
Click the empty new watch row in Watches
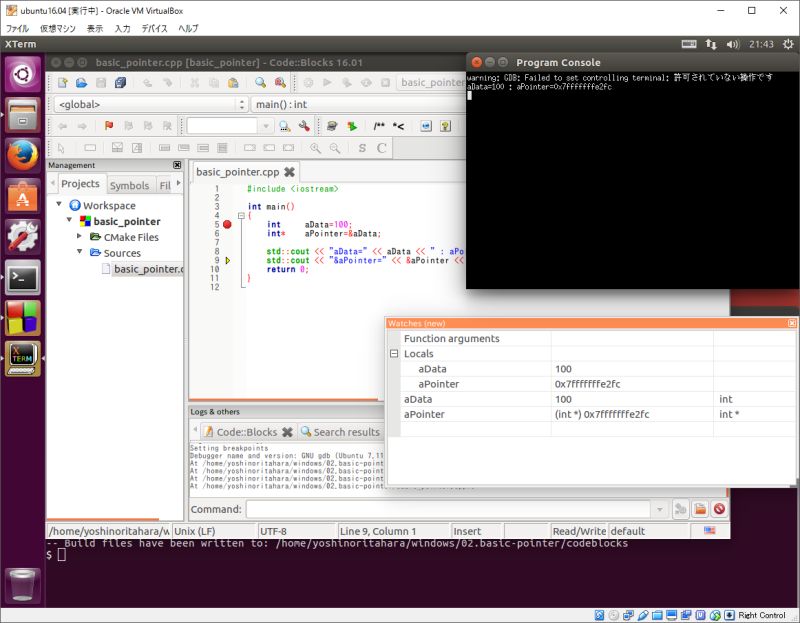pyautogui.click(x=592, y=430)
